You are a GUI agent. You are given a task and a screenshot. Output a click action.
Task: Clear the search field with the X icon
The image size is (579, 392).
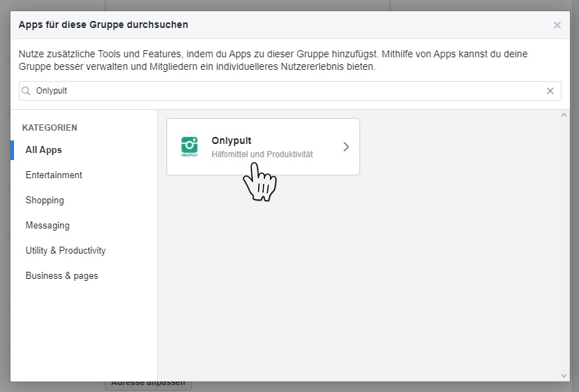pos(550,91)
